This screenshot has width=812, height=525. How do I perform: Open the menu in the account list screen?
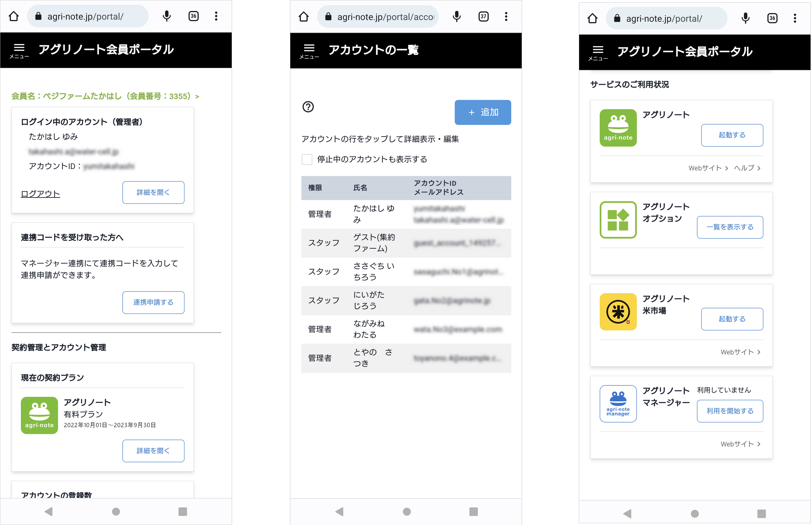point(309,51)
